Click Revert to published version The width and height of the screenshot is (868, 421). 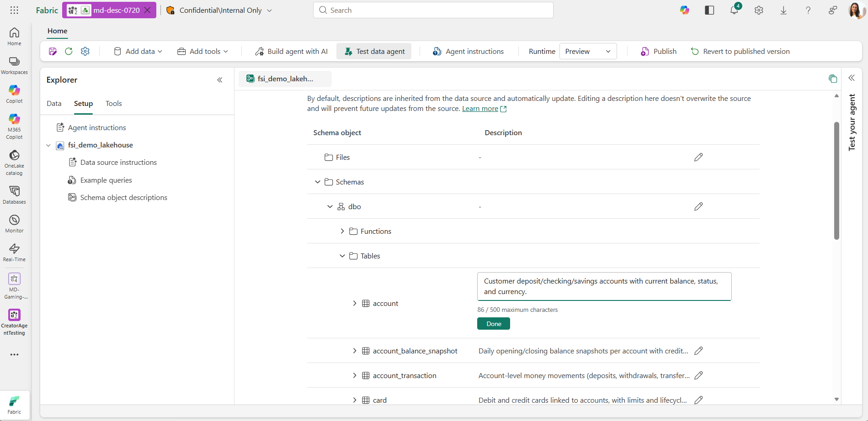click(x=740, y=52)
